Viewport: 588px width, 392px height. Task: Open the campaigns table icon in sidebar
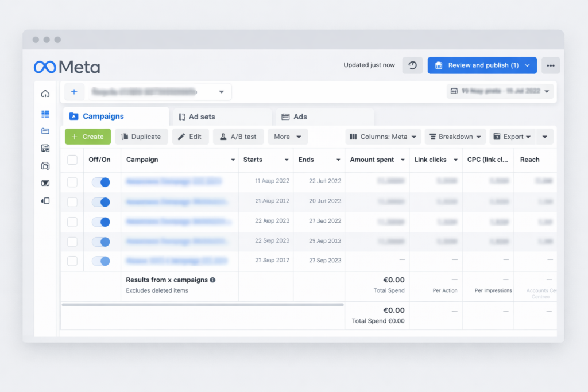45,114
